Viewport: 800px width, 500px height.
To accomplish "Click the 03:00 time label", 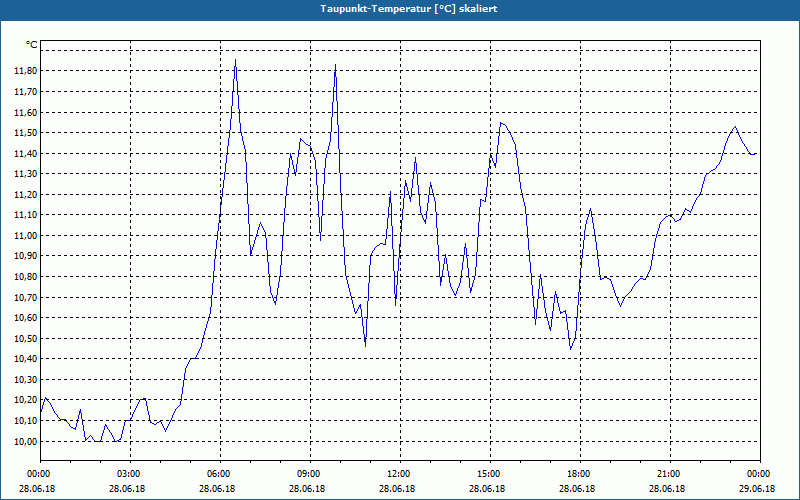I will coord(129,474).
